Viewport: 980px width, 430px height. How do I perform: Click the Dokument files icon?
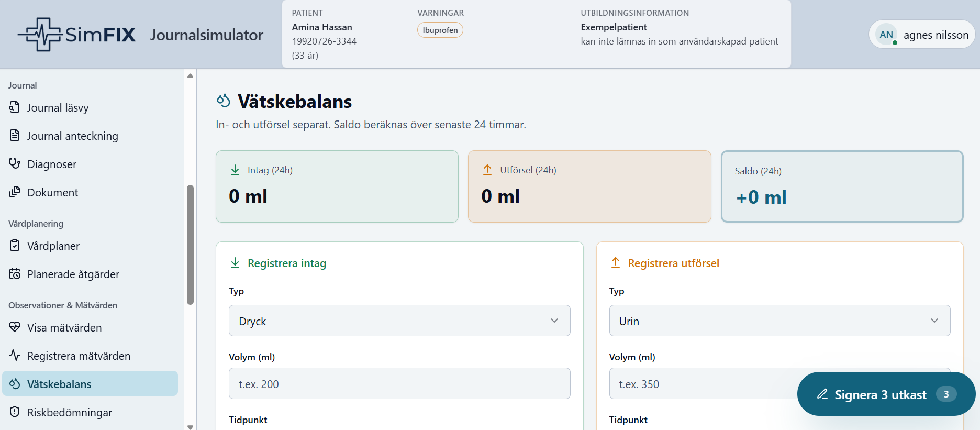[x=15, y=192]
